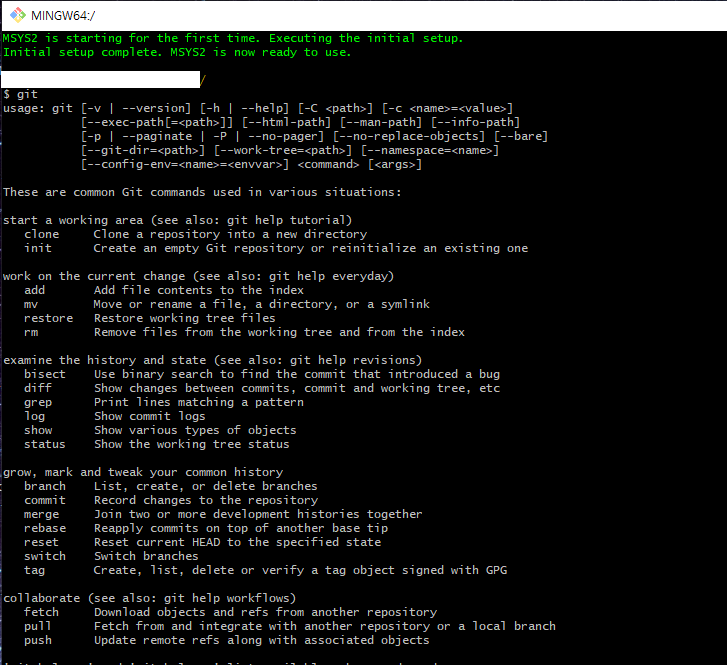
Task: Click the 'add' command name
Action: (35, 290)
